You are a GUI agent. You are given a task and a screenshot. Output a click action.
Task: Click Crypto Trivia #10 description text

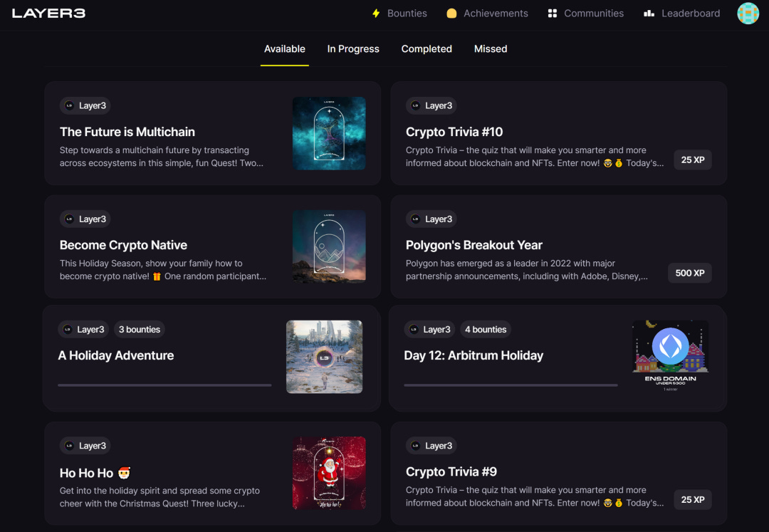click(535, 157)
